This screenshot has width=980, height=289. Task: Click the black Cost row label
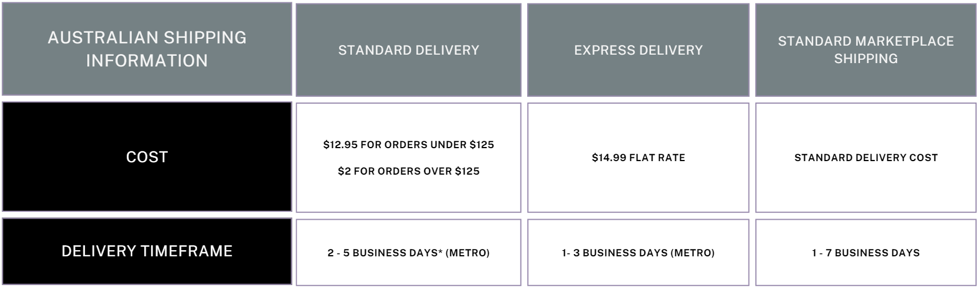click(147, 157)
